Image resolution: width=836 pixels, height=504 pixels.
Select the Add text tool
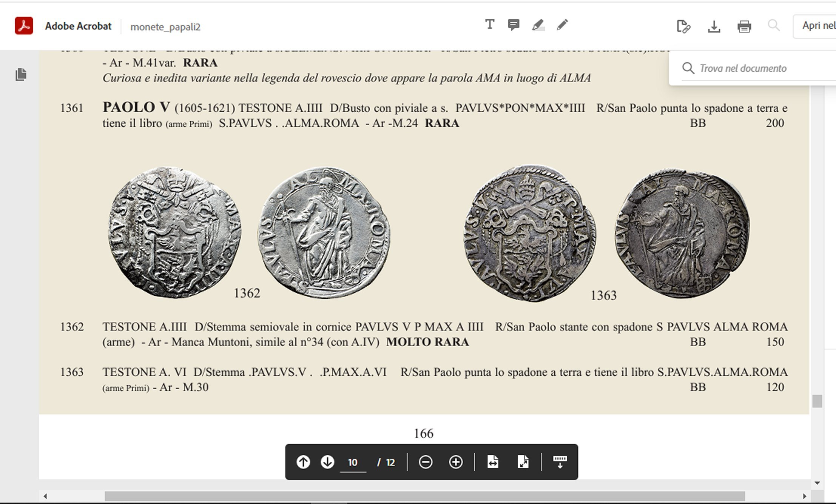[490, 25]
